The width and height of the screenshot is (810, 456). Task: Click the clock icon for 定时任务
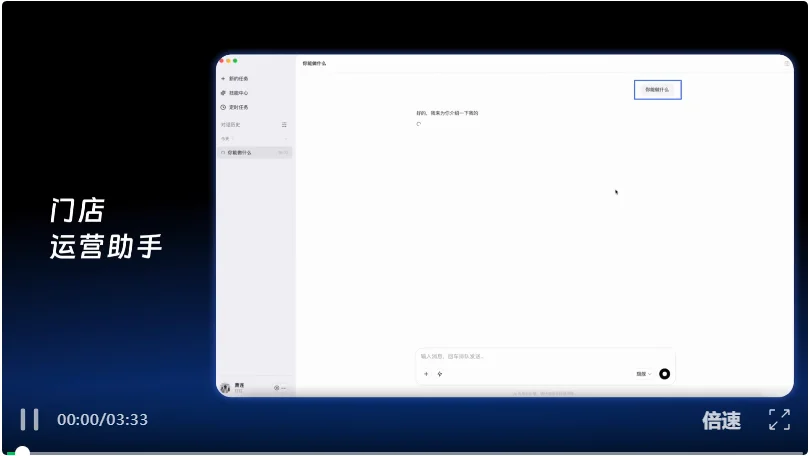click(x=223, y=107)
